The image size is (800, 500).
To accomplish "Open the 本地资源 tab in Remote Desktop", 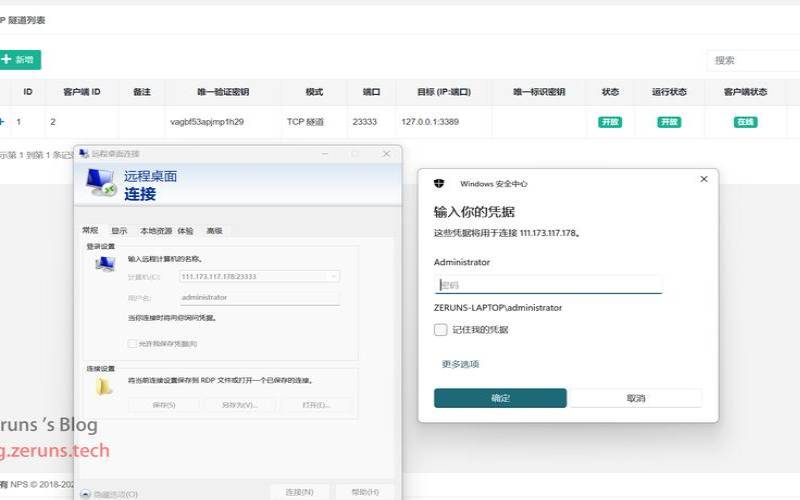I will click(x=156, y=231).
